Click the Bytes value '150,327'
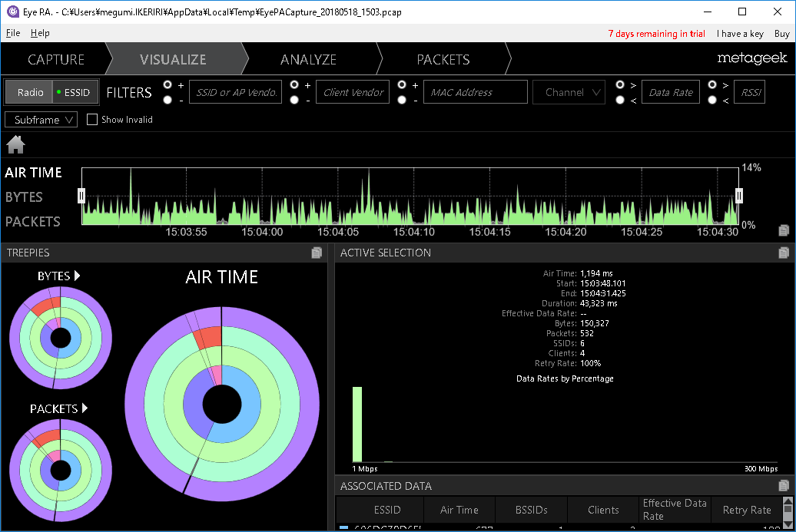Image resolution: width=796 pixels, height=532 pixels. coord(595,323)
